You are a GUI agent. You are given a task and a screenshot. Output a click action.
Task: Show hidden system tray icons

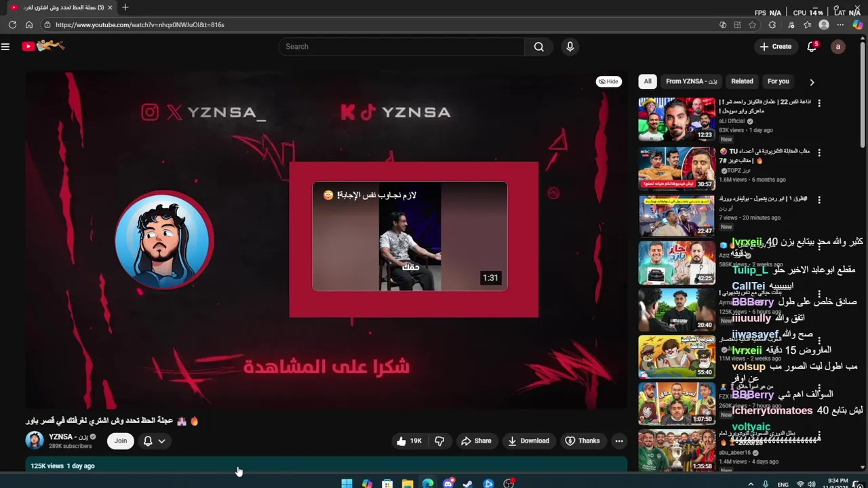point(751,484)
